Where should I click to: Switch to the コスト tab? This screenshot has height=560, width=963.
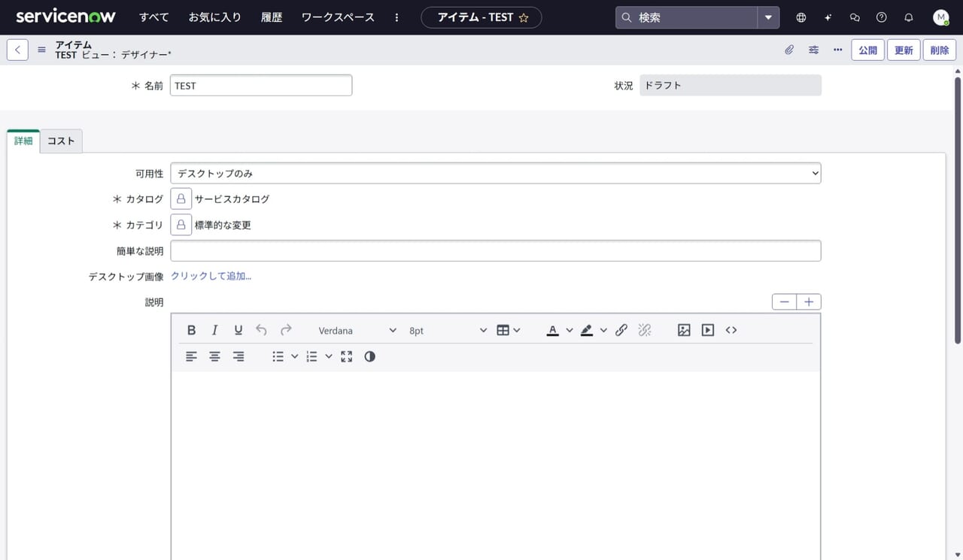pyautogui.click(x=61, y=141)
